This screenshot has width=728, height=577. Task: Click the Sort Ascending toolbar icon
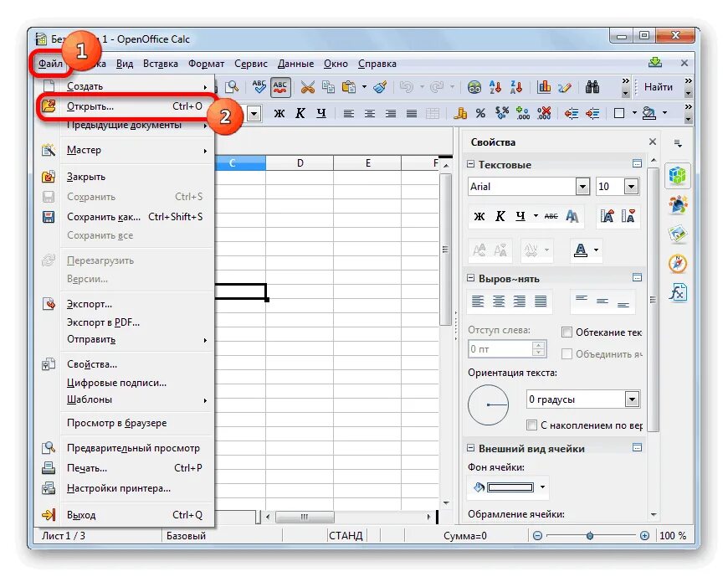(x=495, y=87)
